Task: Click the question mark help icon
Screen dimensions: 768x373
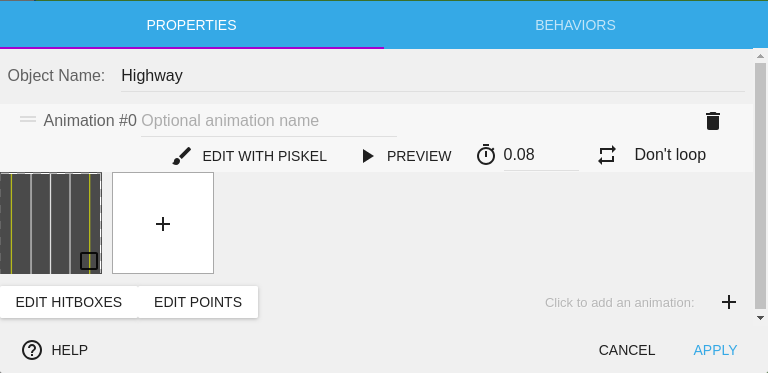Action: click(x=32, y=350)
